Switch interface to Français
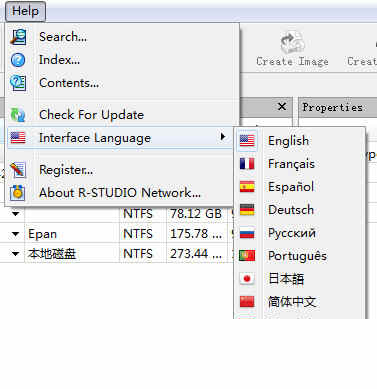377x389 pixels. pos(291,164)
